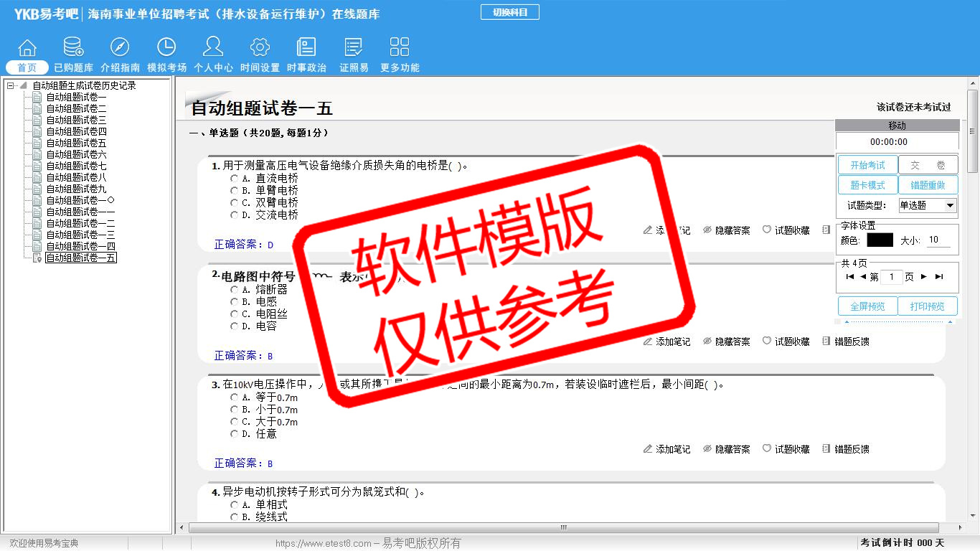
Task: Select option A 单相式
Action: click(234, 504)
